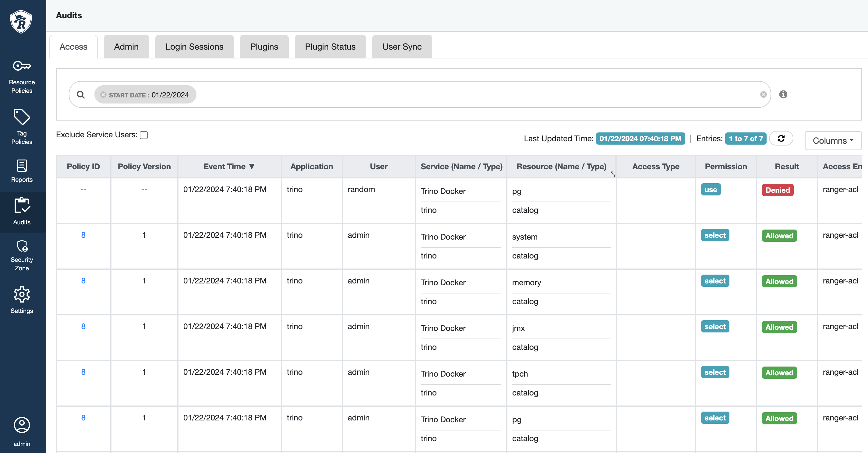Click the search info icon
Screen dimensions: 868x453
tap(783, 94)
